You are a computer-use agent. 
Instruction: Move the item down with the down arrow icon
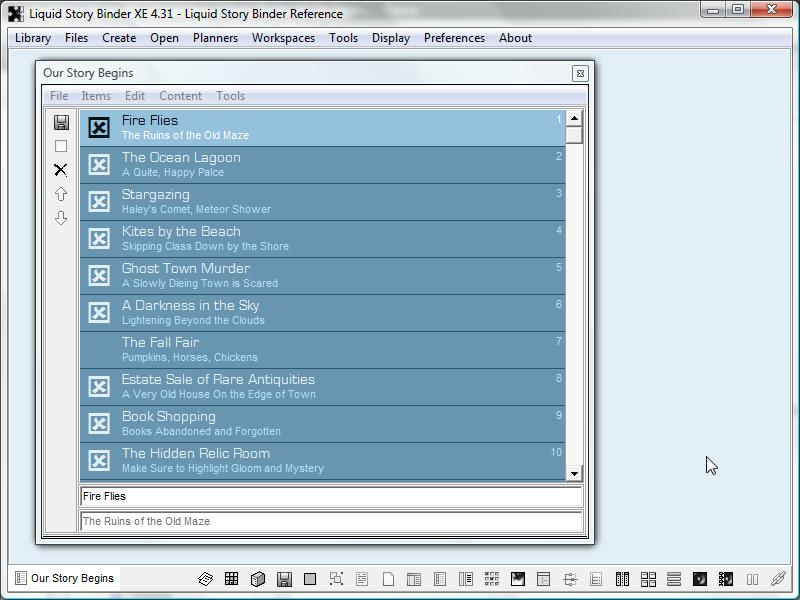tap(61, 218)
